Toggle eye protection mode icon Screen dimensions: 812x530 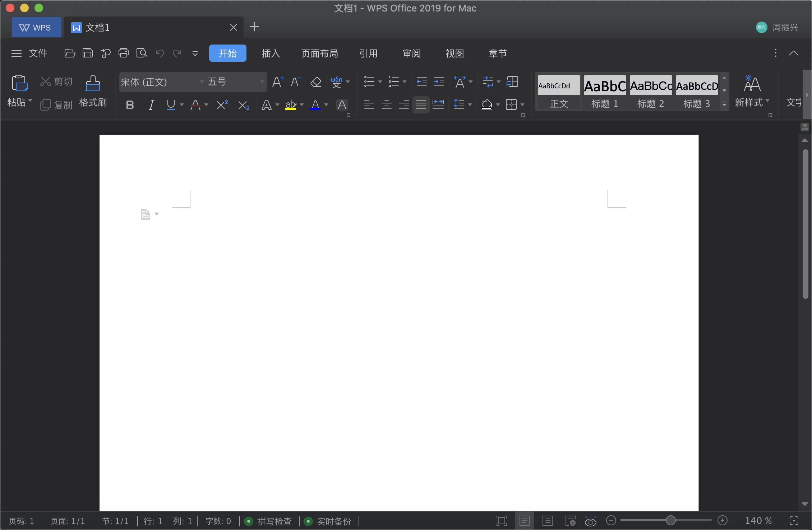click(x=591, y=521)
